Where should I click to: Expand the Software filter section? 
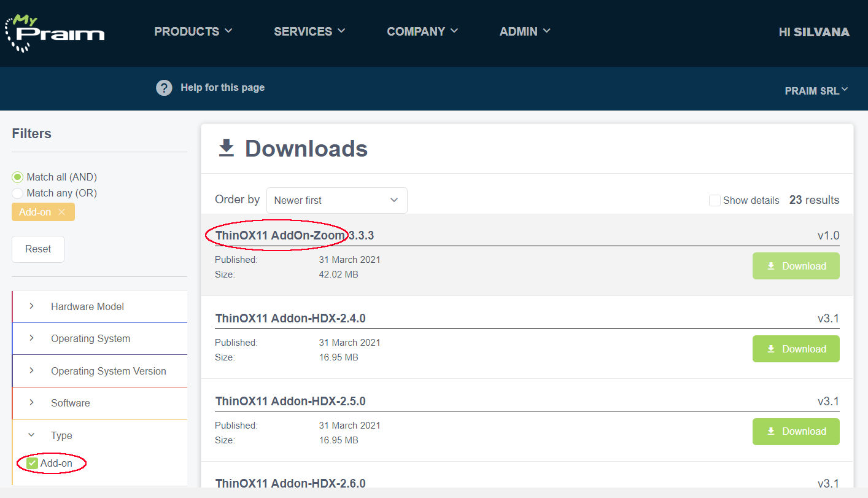[99, 403]
